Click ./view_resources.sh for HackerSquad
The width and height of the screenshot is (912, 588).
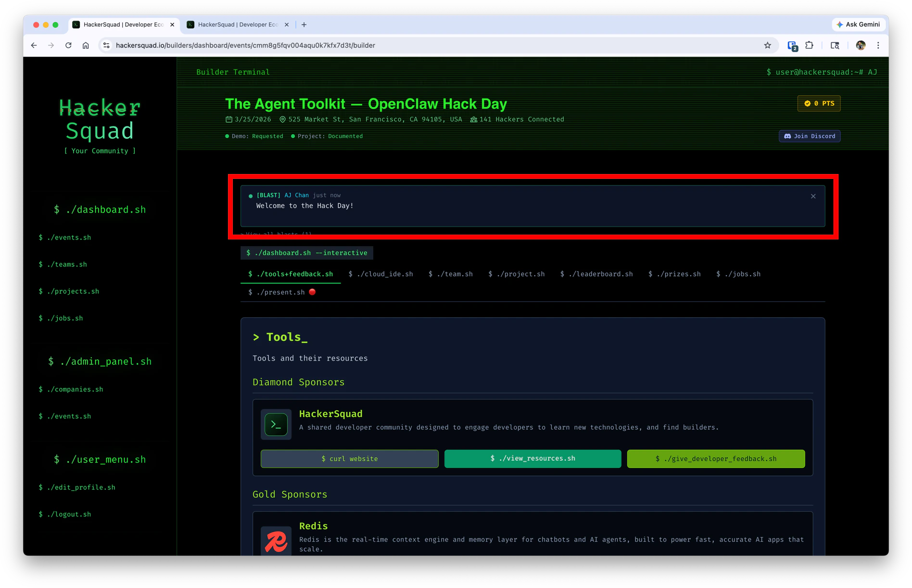pos(532,459)
